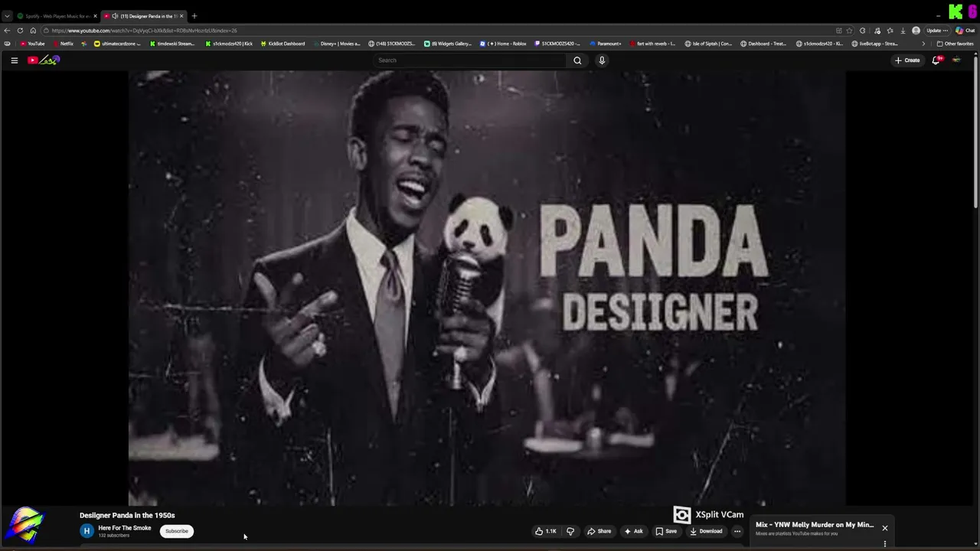Go to the YouTube home logo
The width and height of the screenshot is (980, 551).
pos(44,60)
